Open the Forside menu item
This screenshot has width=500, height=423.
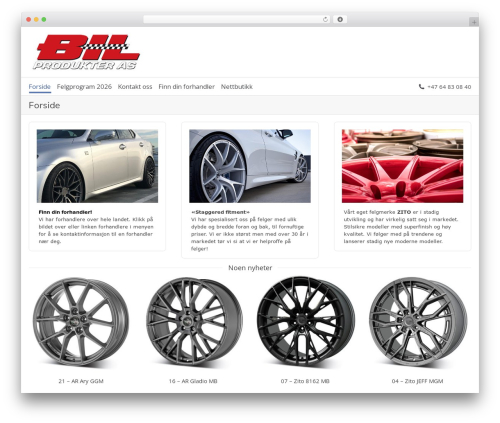pyautogui.click(x=40, y=87)
